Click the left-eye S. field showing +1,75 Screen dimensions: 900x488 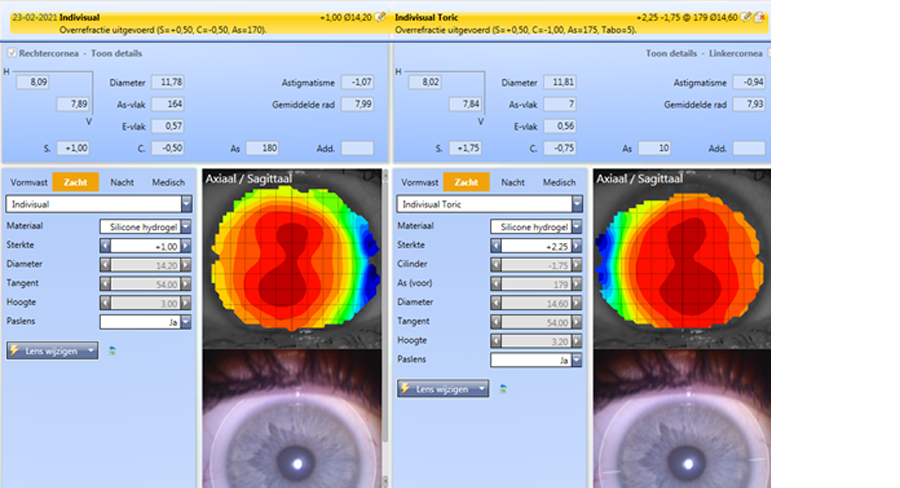click(x=465, y=148)
